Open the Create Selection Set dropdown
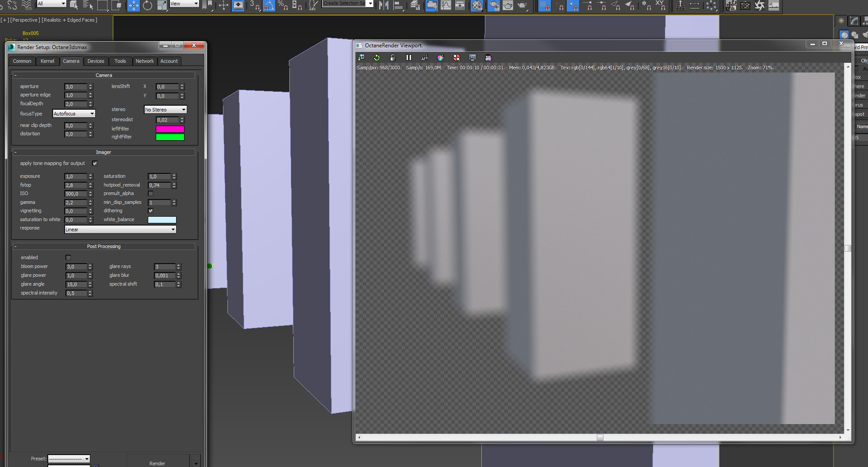The height and width of the screenshot is (467, 868). pos(348,4)
